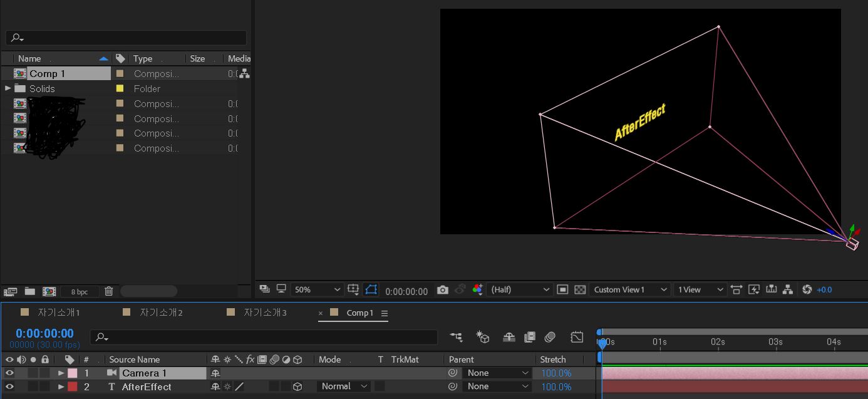
Task: Click the text layer T icon for AfterEffect
Action: (x=112, y=387)
